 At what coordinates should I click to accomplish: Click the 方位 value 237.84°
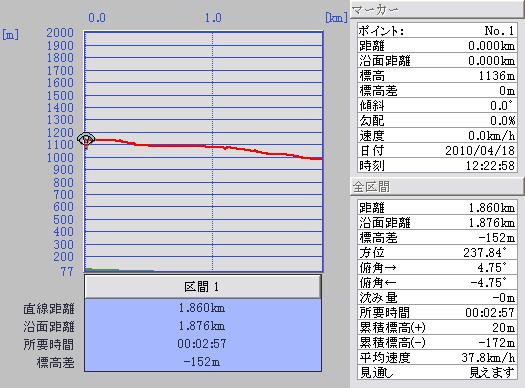[x=484, y=252]
